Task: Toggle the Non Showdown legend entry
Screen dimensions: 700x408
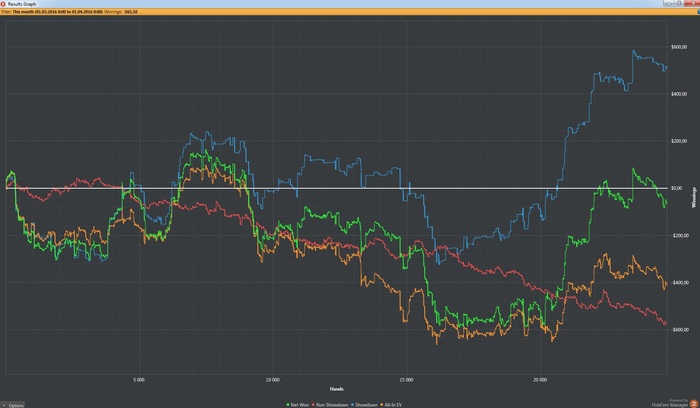Action: pos(330,405)
